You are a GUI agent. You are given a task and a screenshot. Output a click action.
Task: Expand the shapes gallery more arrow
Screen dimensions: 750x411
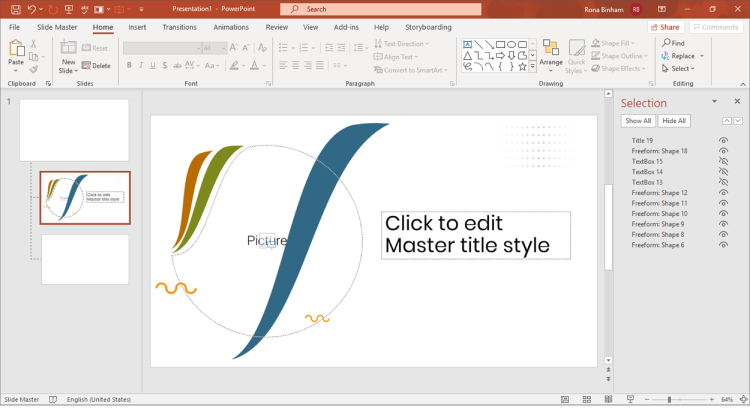532,67
